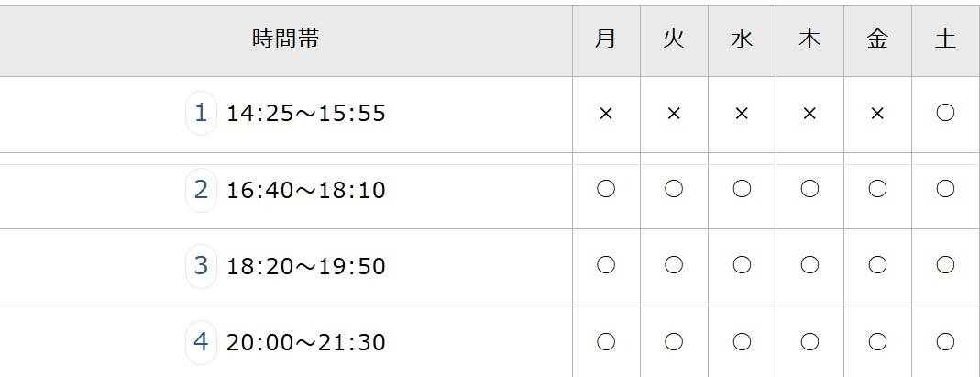Image resolution: width=980 pixels, height=377 pixels.
Task: Click the 時間帯 column header
Action: [x=286, y=39]
